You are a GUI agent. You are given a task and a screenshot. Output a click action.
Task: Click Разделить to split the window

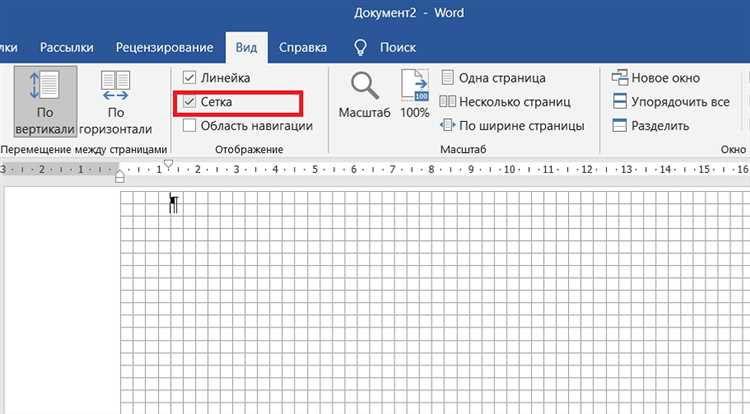click(651, 125)
